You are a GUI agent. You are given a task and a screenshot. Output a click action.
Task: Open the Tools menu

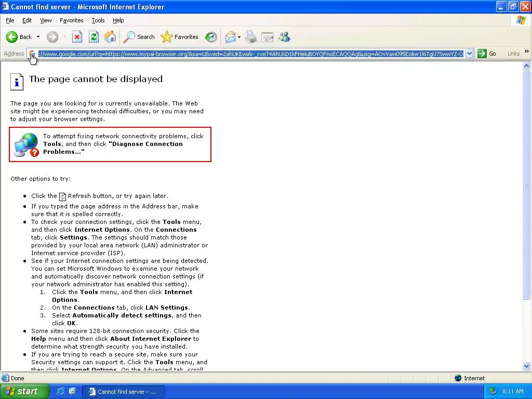[x=98, y=20]
